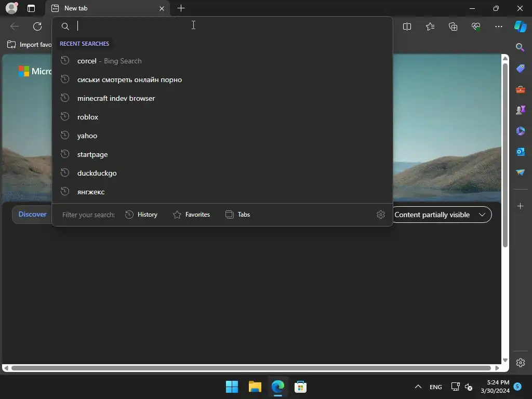Filter search by History
The image size is (532, 399).
(x=141, y=215)
